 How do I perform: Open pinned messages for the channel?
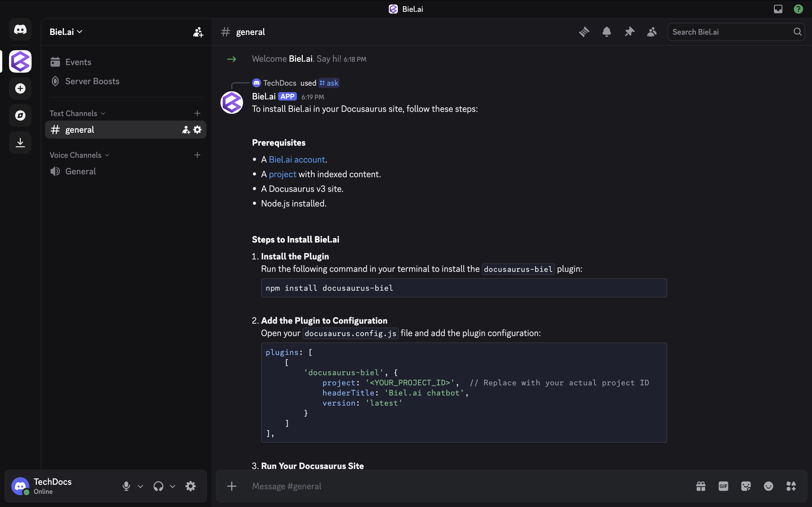[629, 32]
